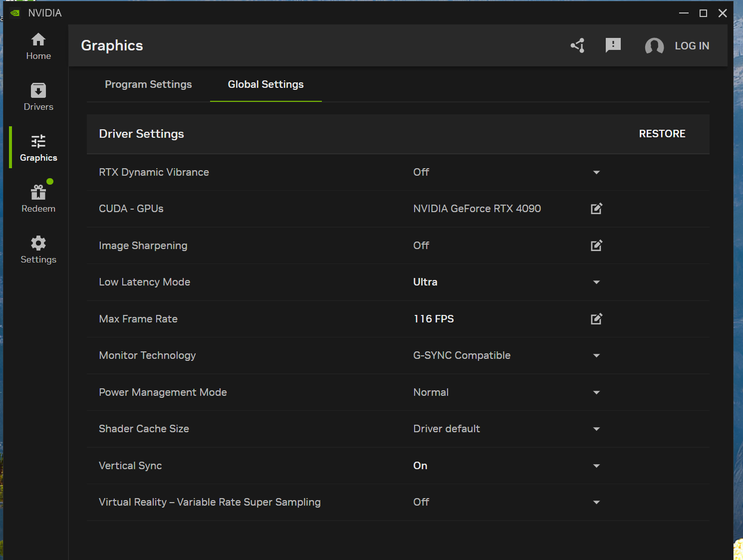Click the 'Monitor Technology' label
This screenshot has height=560, width=743.
coord(147,355)
